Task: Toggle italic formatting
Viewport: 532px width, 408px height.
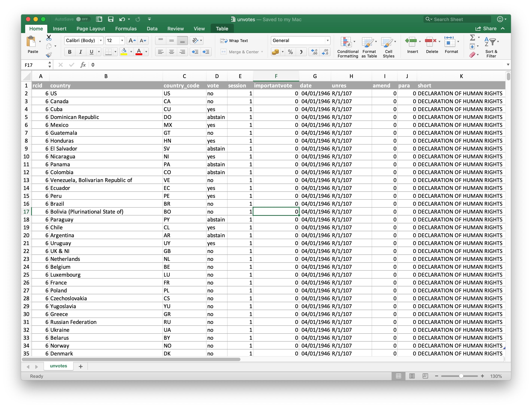Action: (80, 52)
